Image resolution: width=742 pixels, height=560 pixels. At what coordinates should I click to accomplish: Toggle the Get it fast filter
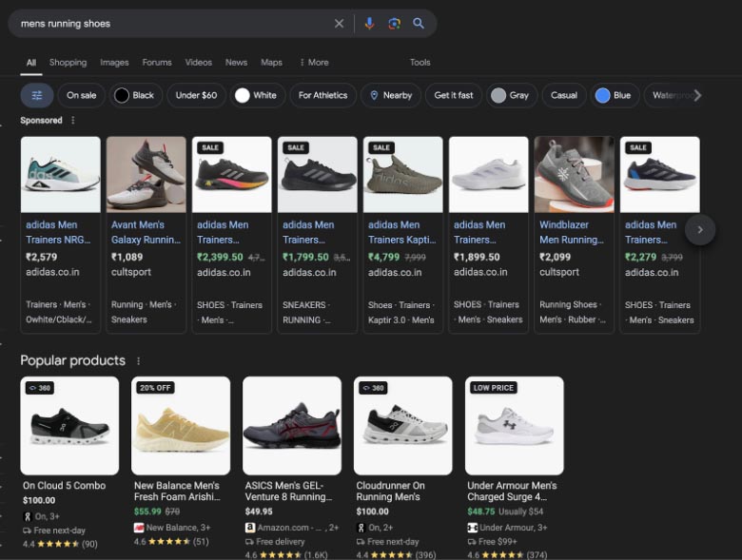[x=454, y=95]
